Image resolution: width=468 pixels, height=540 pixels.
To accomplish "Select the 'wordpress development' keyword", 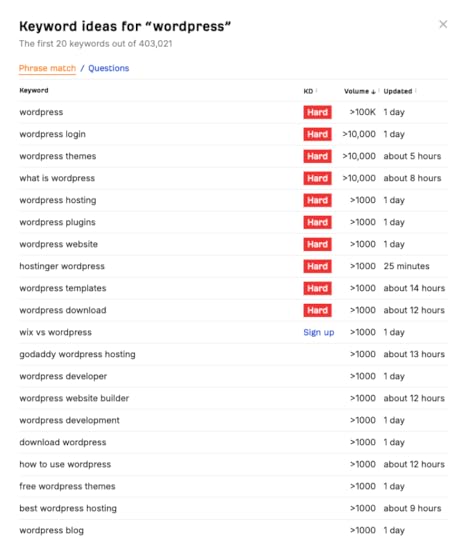I will click(x=69, y=420).
